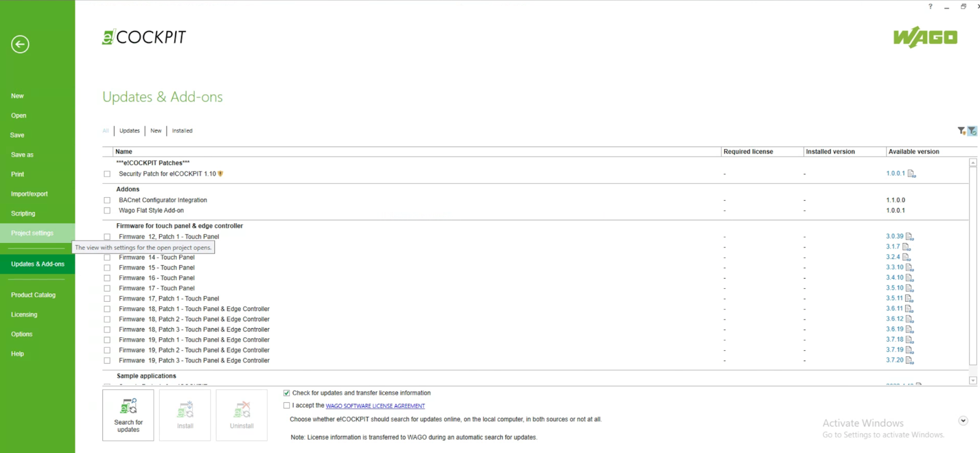Select the Installed filter tab
Viewport: 980px width, 453px height.
(182, 131)
